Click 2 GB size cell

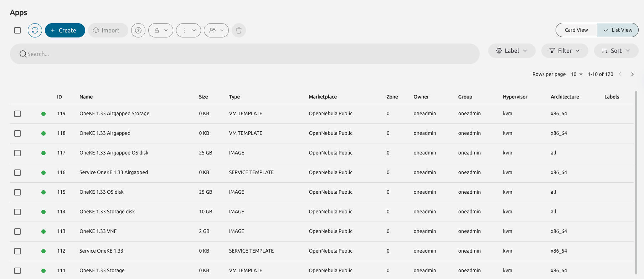(204, 231)
